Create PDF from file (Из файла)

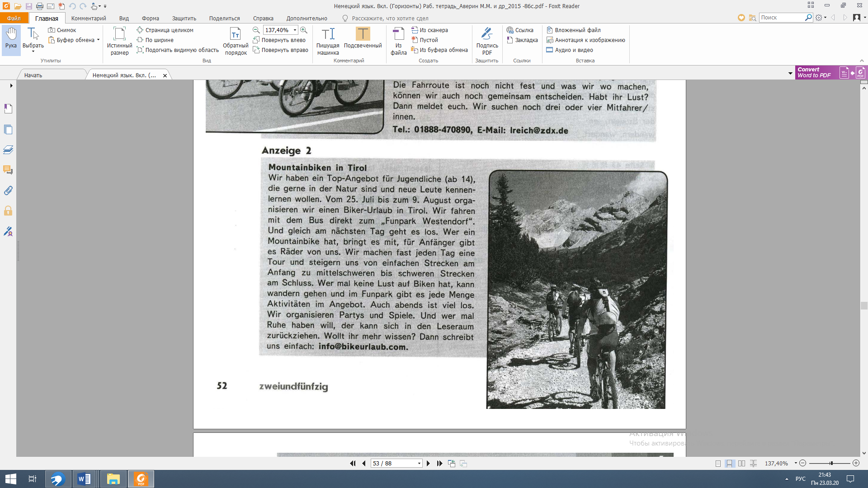[398, 41]
